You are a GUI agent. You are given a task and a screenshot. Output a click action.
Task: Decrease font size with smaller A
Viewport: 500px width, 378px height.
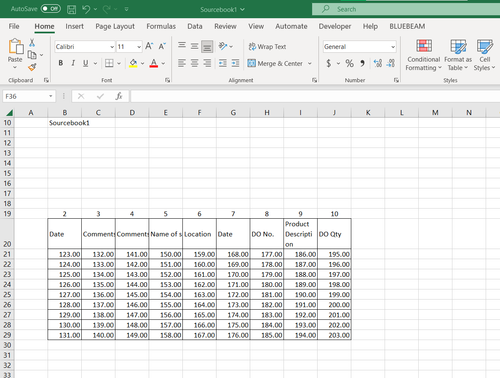click(x=162, y=46)
